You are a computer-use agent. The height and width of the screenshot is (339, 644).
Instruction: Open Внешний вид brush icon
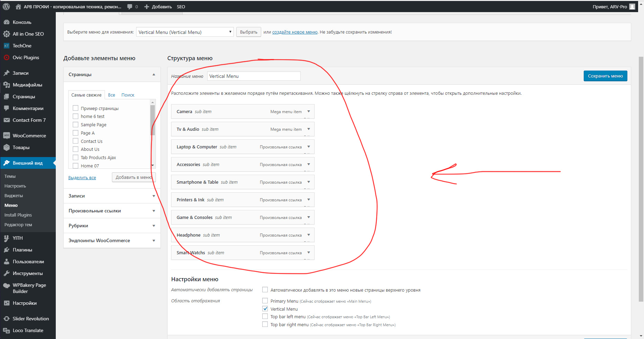[7, 163]
